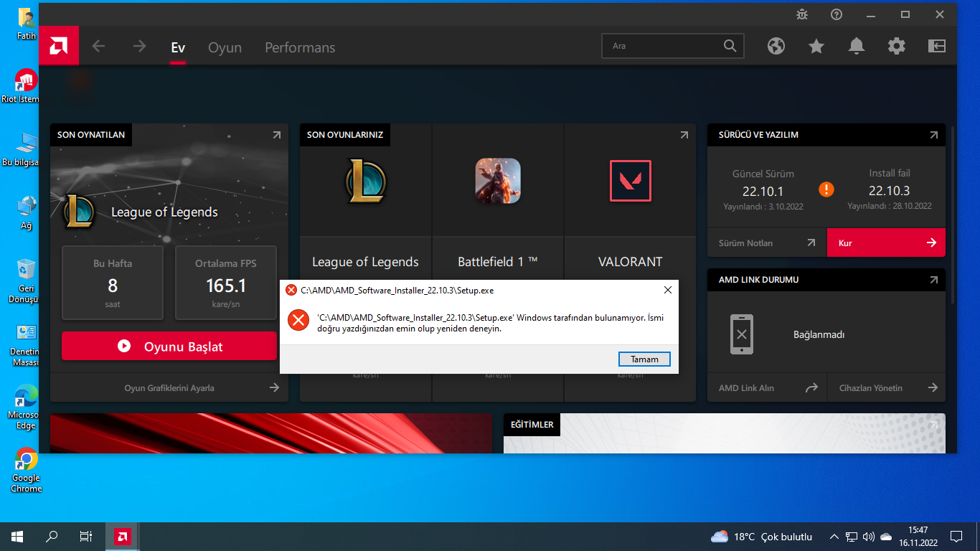Screen dimensions: 980x551
Task: Show hidden system tray icons
Action: point(834,537)
